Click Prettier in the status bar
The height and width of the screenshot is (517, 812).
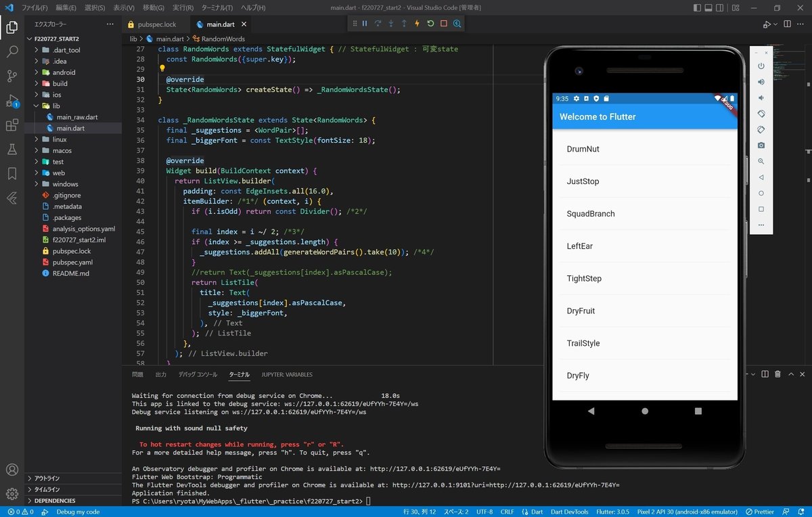click(759, 512)
